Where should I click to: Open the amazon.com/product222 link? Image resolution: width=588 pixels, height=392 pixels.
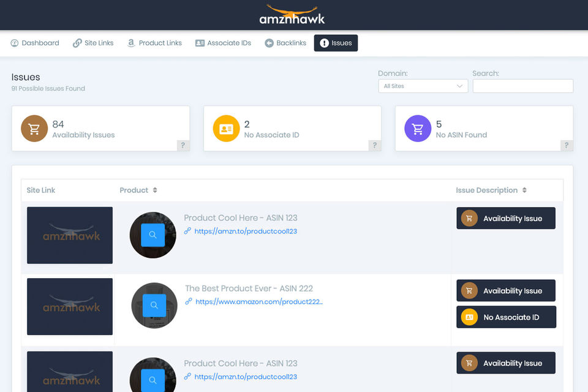259,302
